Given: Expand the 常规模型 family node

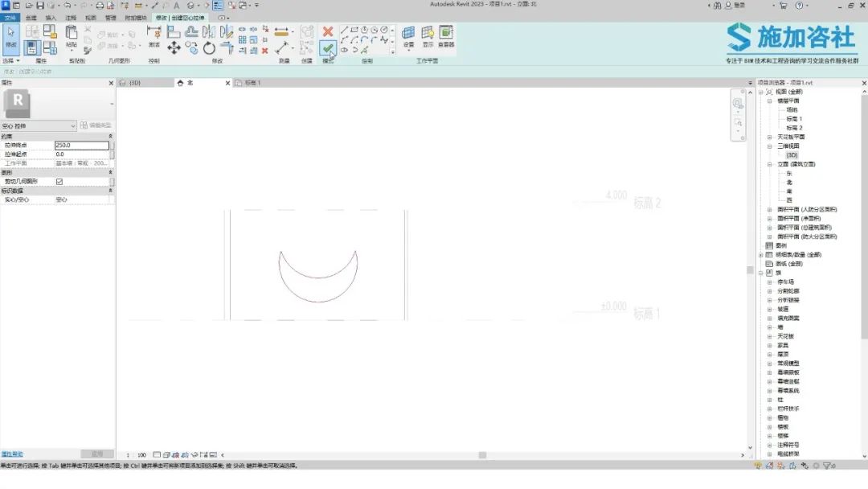Looking at the screenshot, I should [x=769, y=364].
